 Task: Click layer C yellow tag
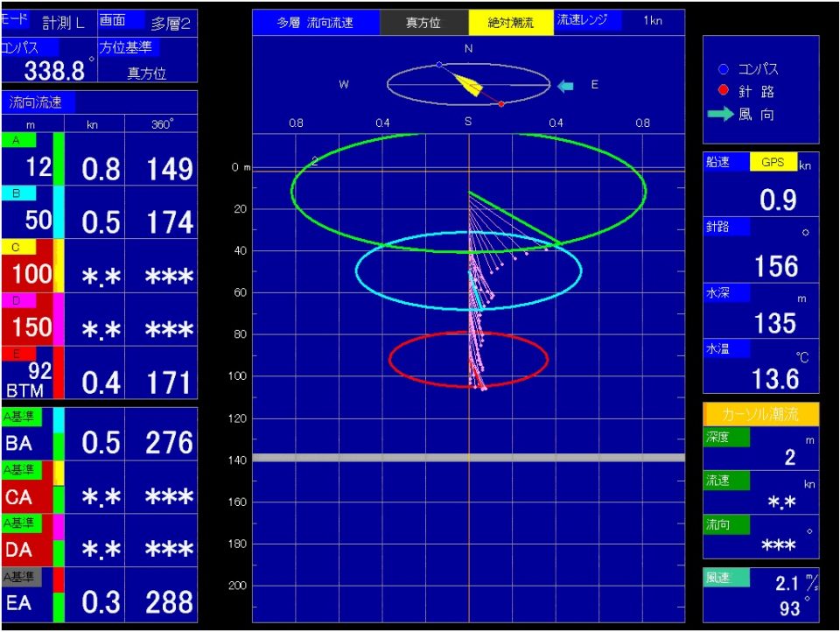pyautogui.click(x=18, y=247)
